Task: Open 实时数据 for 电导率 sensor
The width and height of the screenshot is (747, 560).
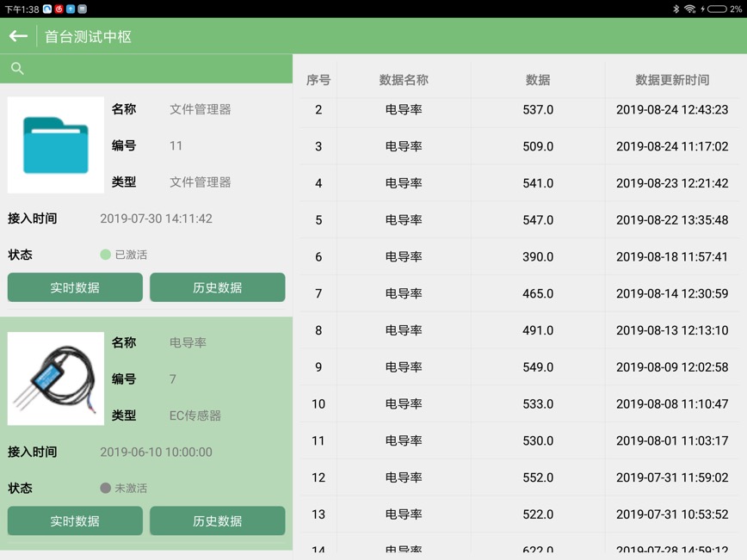Action: 75,521
